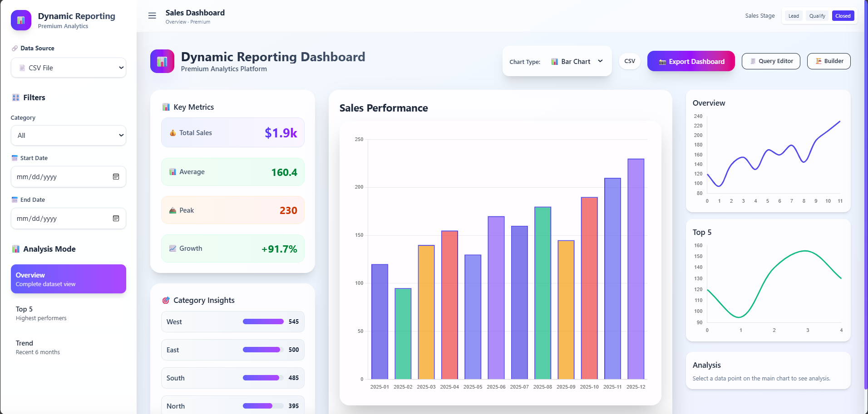The width and height of the screenshot is (868, 414).
Task: Click the Category Insights target icon
Action: 166,300
